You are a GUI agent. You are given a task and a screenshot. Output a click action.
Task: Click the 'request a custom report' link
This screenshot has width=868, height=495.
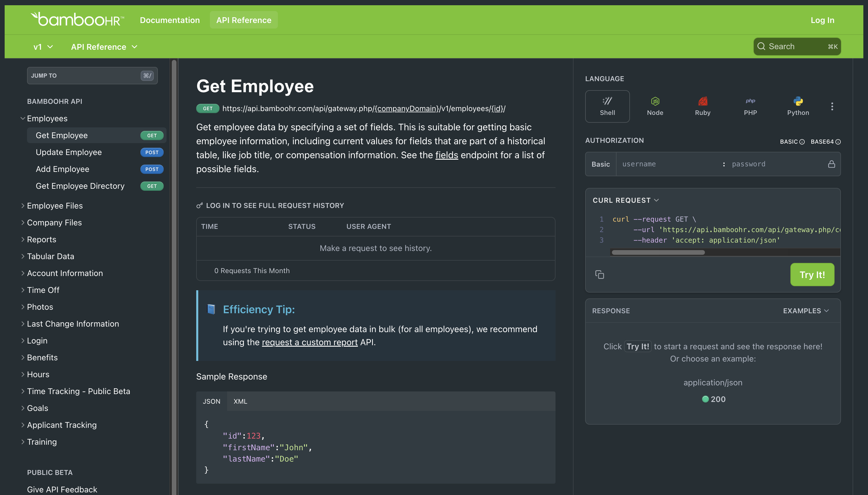[x=309, y=342]
